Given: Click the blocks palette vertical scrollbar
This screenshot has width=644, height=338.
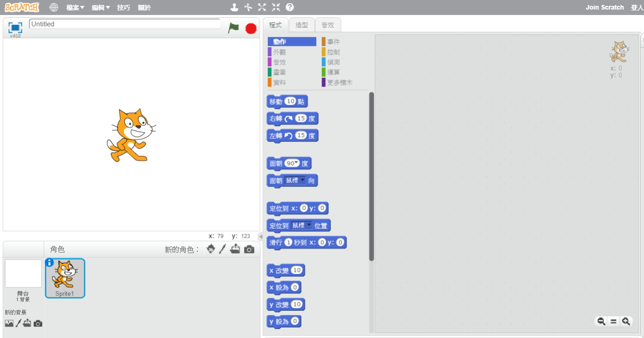Looking at the screenshot, I should (371, 176).
